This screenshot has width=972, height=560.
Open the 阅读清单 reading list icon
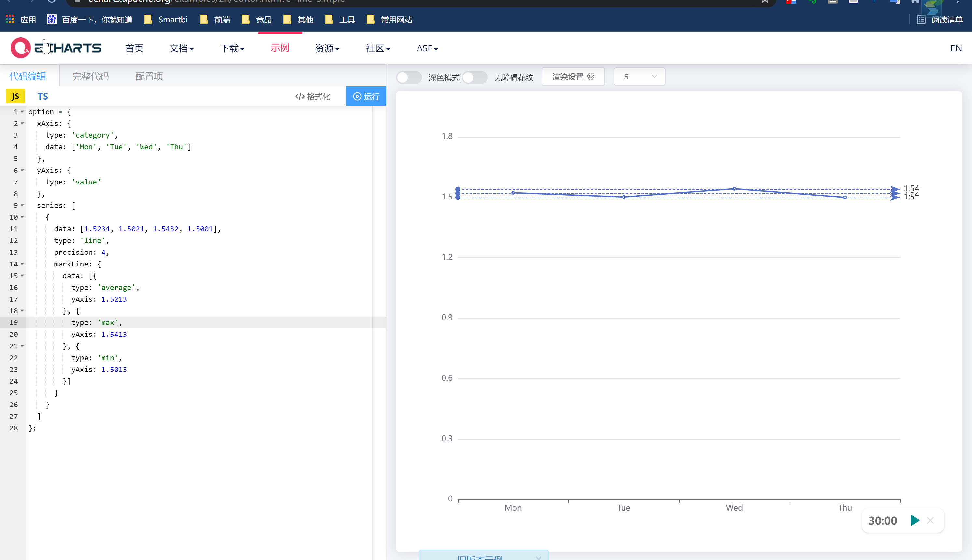(x=921, y=19)
